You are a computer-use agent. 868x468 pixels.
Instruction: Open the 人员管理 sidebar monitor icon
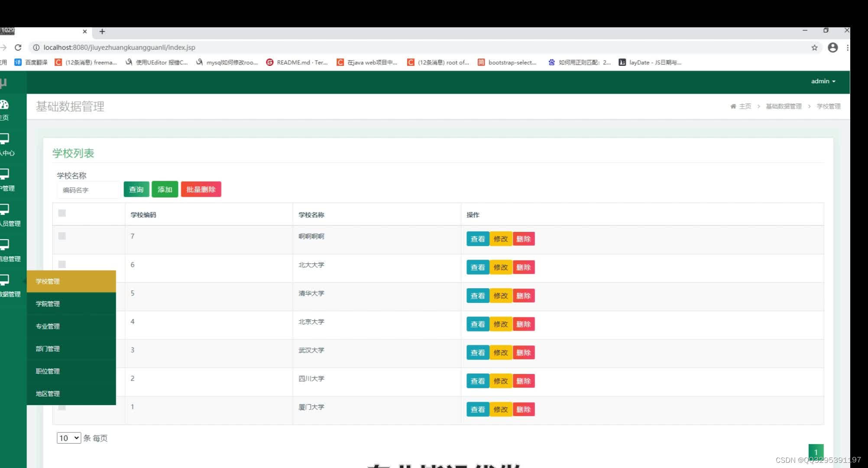[4, 209]
